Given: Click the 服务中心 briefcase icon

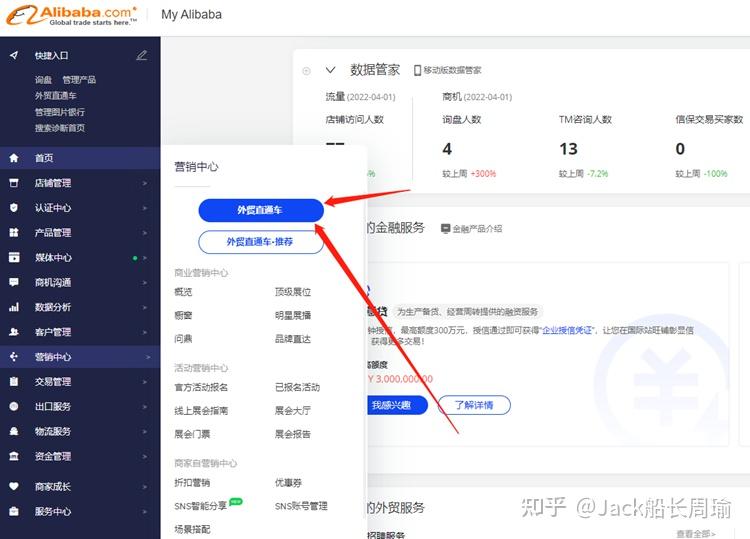Looking at the screenshot, I should coord(14,511).
